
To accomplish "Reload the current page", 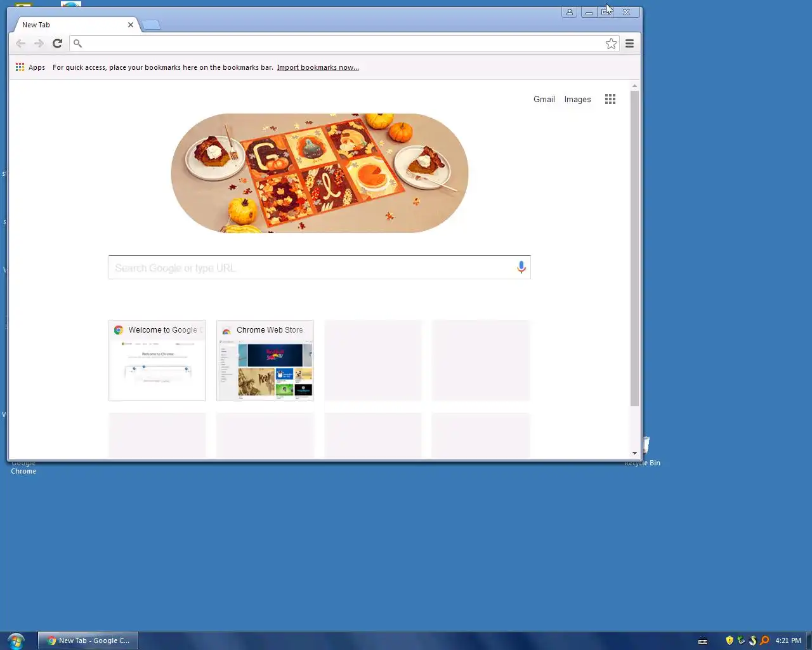I will 57,43.
